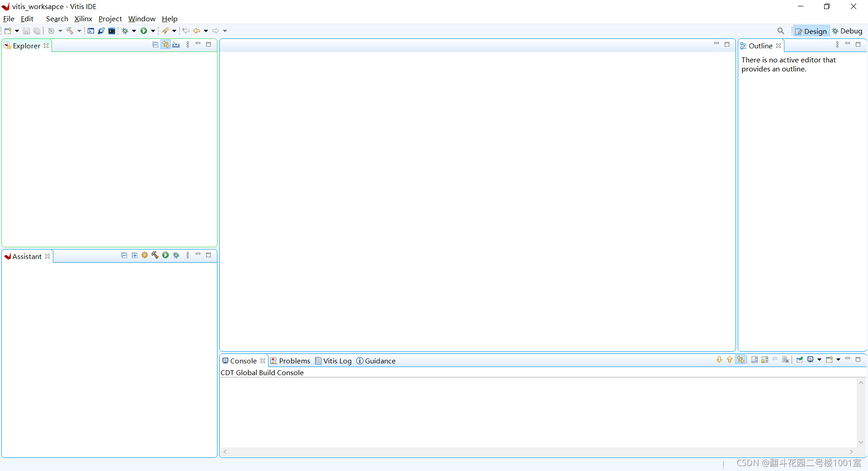Open the Assistant View Menu (three dots)
The image size is (868, 471).
click(x=188, y=255)
